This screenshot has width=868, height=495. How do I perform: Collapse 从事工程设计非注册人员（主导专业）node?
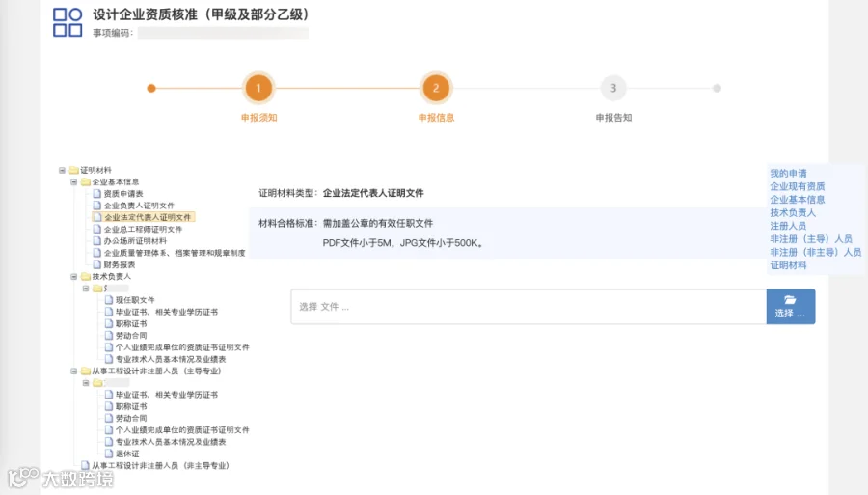pos(73,371)
